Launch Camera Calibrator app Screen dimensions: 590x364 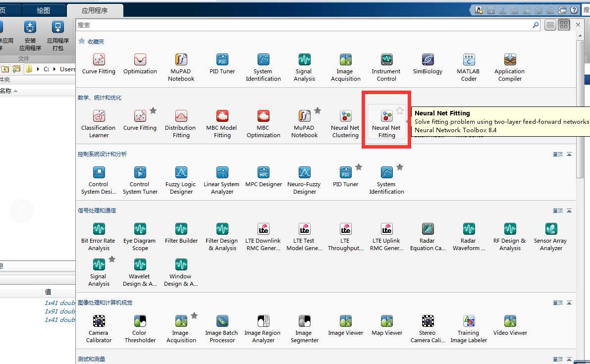pos(99,329)
